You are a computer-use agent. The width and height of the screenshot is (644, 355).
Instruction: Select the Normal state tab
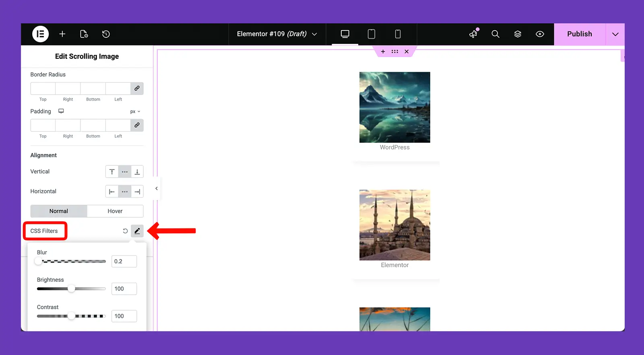[x=59, y=211]
